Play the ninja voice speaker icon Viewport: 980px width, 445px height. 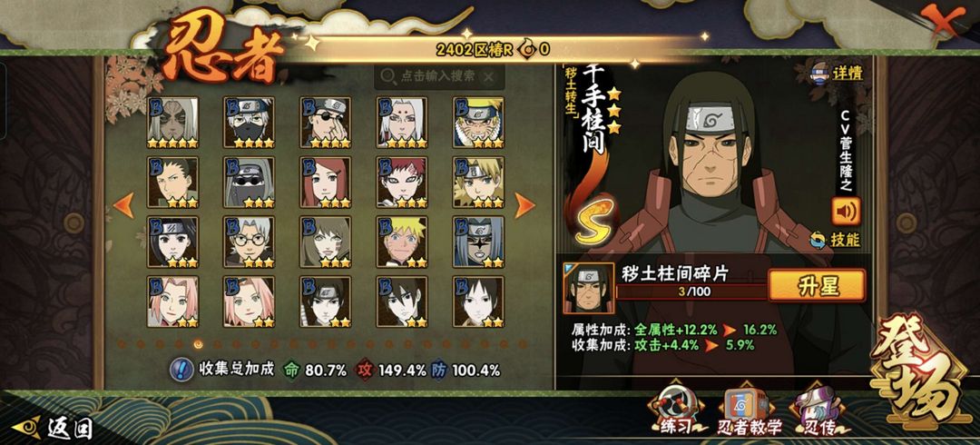[x=846, y=212]
